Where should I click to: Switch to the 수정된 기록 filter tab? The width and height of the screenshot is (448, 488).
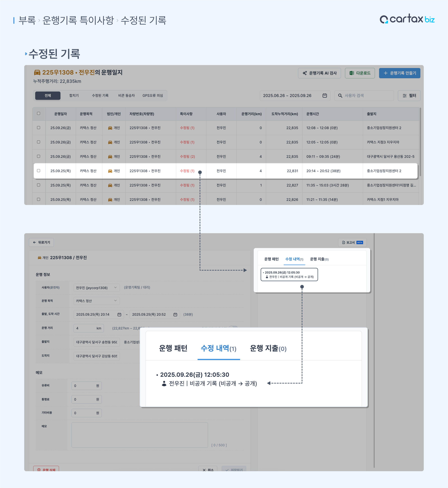click(x=100, y=96)
